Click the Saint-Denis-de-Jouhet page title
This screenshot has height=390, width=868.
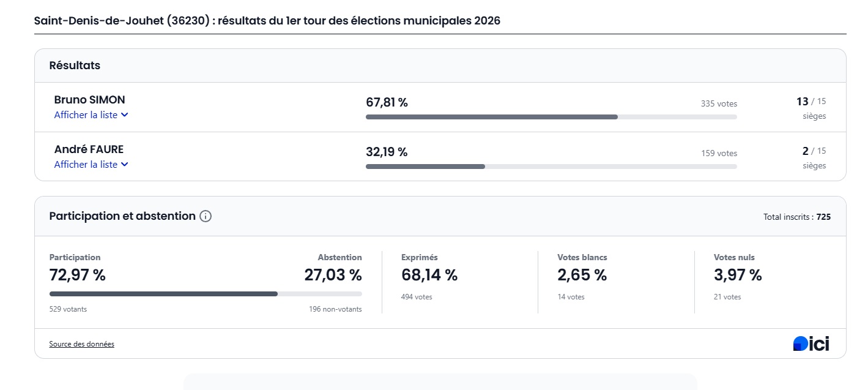point(267,21)
